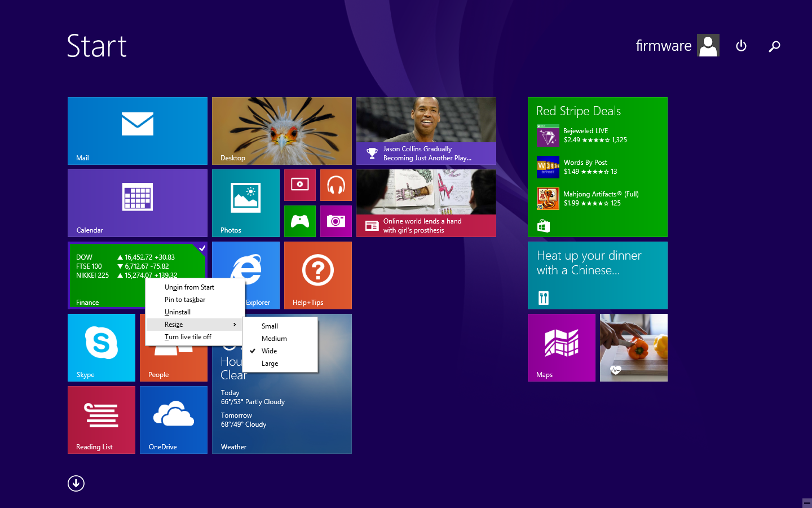Open the Video small tile
Viewport: 812px width, 508px height.
pos(300,185)
